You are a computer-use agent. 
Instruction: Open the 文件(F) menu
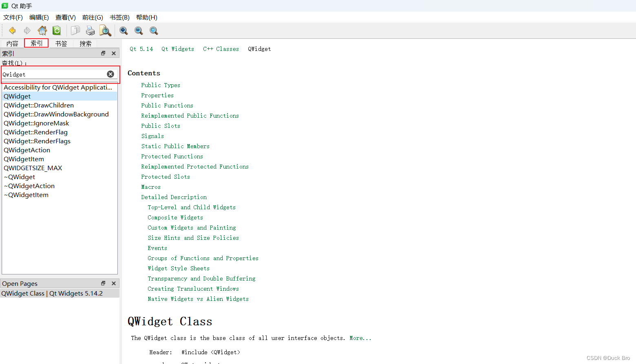tap(13, 18)
